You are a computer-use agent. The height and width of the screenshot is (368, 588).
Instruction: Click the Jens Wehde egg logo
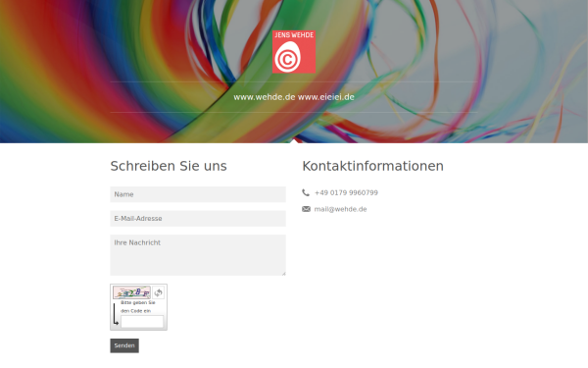point(294,52)
